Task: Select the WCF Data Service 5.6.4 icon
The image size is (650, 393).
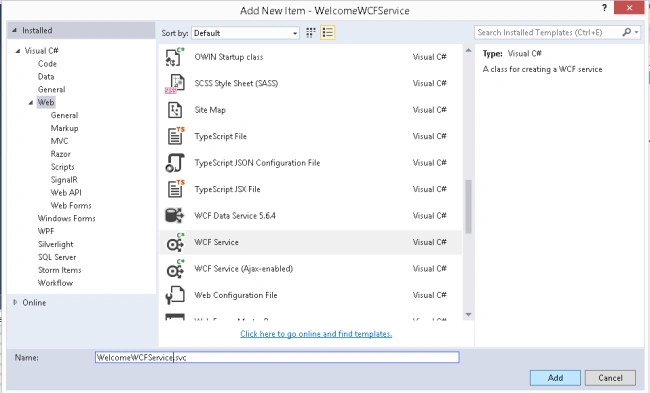Action: [175, 216]
